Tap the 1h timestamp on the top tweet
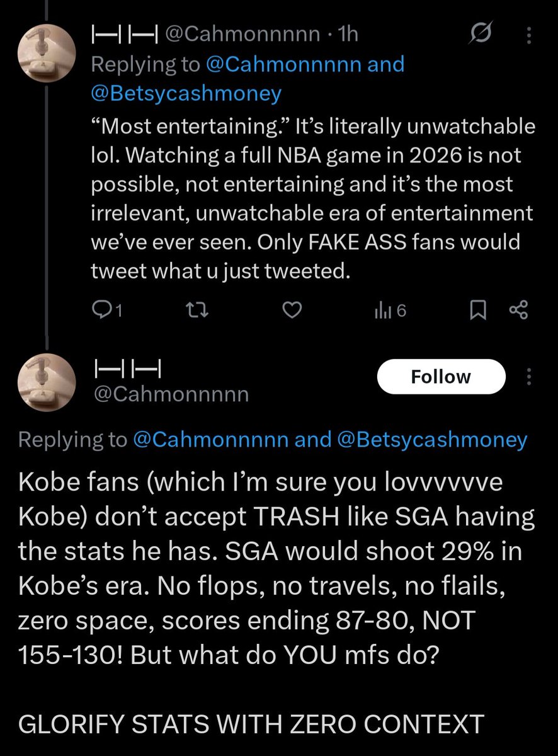Image resolution: width=558 pixels, height=756 pixels. click(348, 34)
